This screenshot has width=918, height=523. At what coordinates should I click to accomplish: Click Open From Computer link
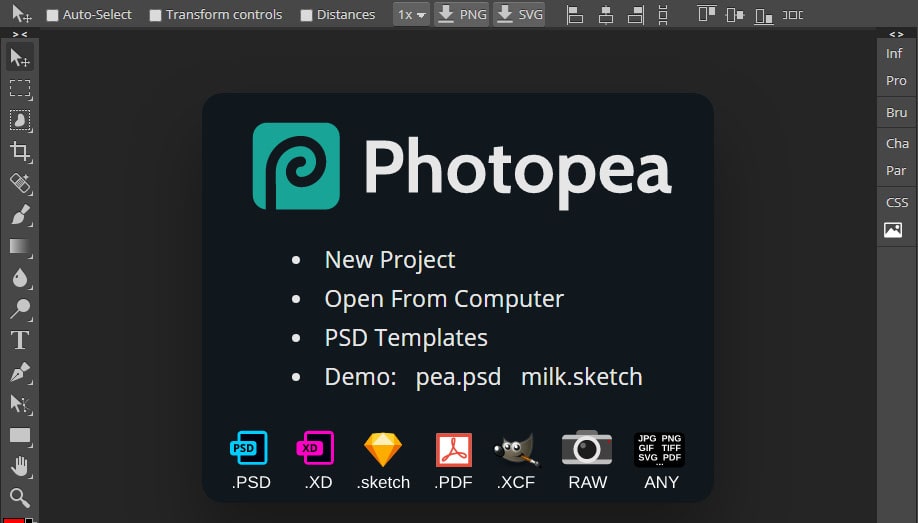[x=444, y=299]
